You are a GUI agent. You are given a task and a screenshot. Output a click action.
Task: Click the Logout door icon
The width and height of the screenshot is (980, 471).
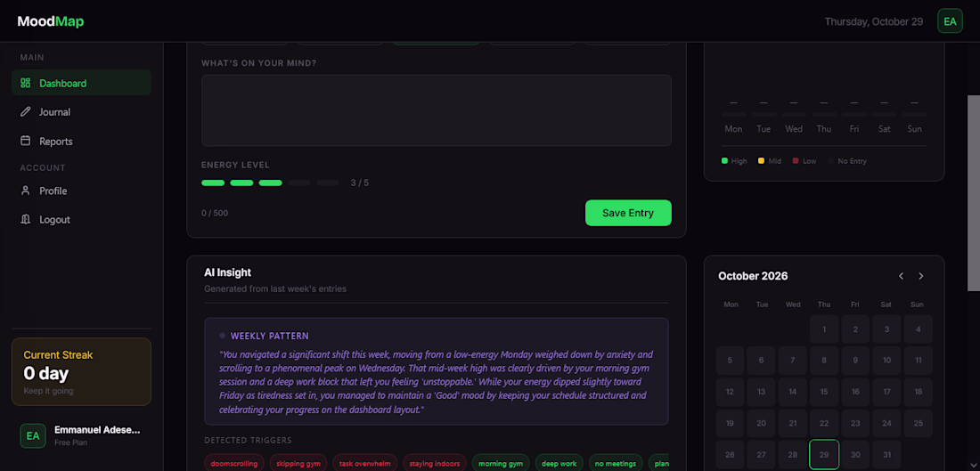[26, 219]
